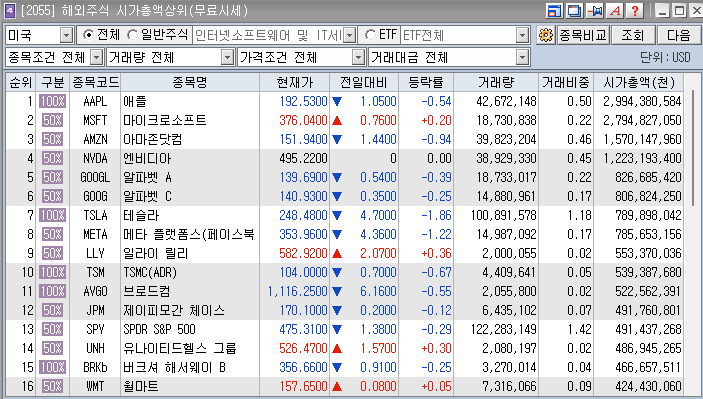
Task: Sort by the 순위 column header
Action: tap(21, 82)
